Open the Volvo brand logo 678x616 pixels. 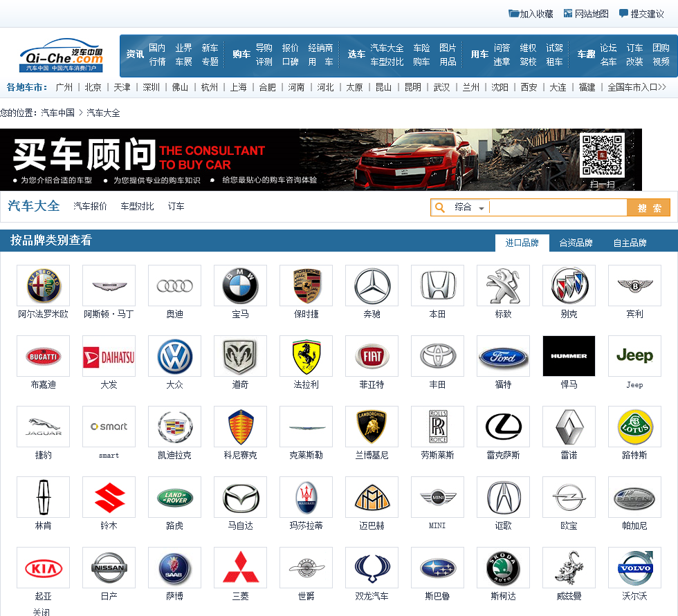pos(635,568)
